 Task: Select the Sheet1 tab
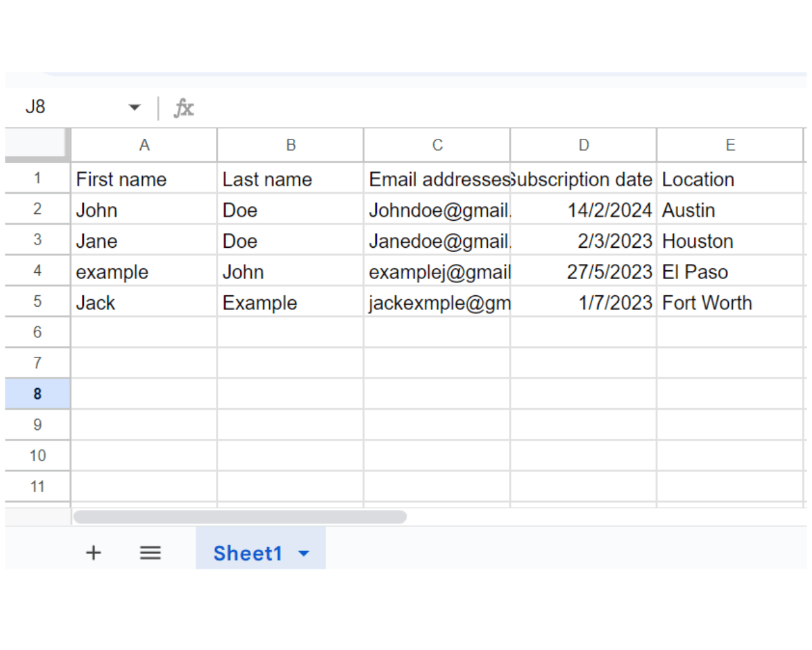coord(261,548)
